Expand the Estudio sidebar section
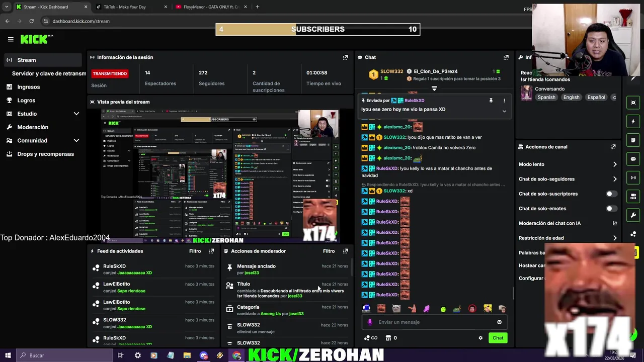644x362 pixels. pos(76,114)
